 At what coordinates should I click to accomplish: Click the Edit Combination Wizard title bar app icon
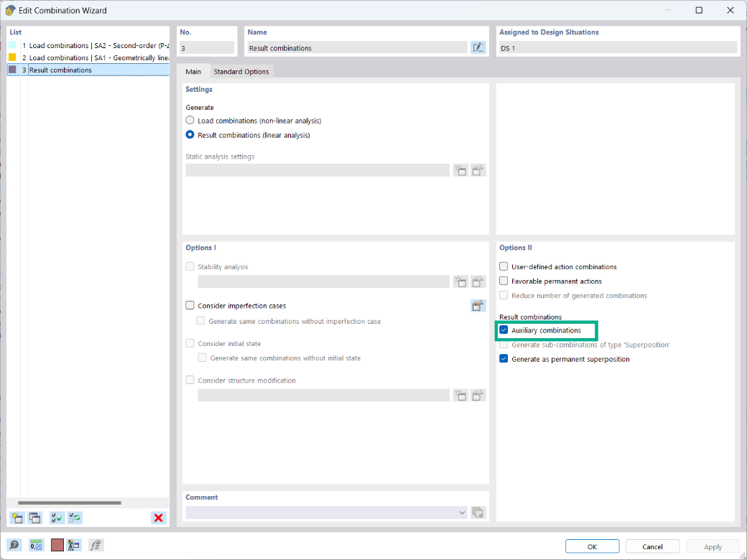pyautogui.click(x=10, y=10)
